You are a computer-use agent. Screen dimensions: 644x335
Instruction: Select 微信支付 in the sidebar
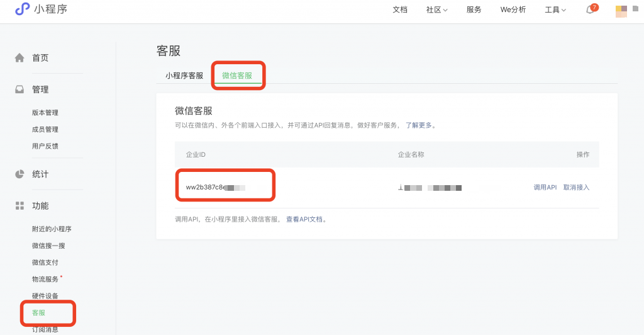(x=45, y=263)
